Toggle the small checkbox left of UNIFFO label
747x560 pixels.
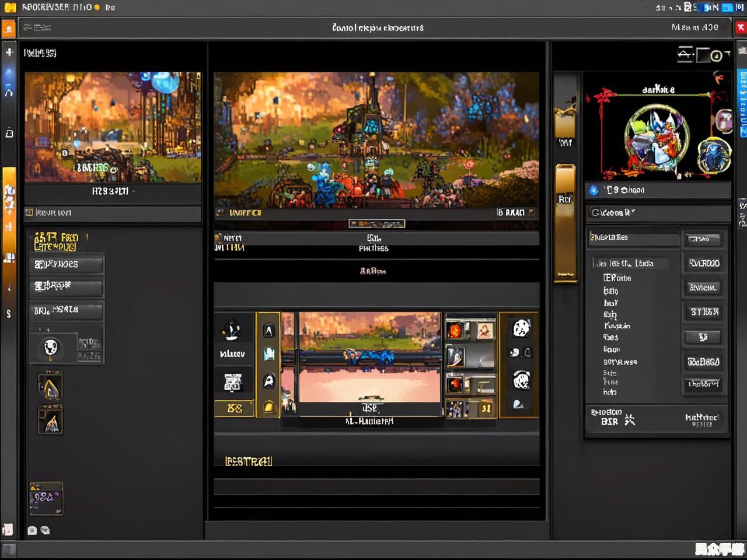coord(221,213)
